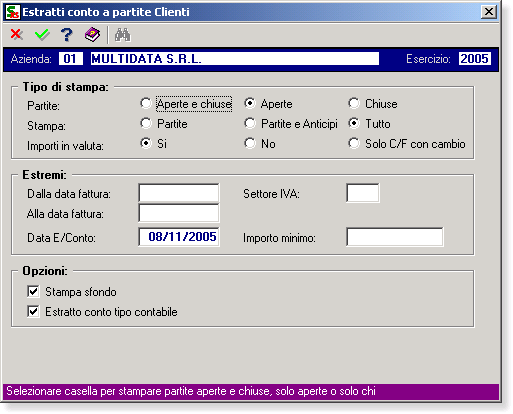This screenshot has height=414, width=513.
Task: Click the binoculars search icon
Action: click(123, 35)
